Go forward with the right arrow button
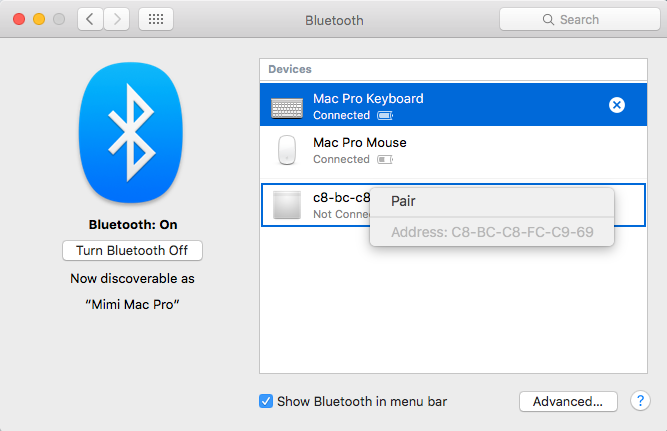667x431 pixels. tap(117, 19)
